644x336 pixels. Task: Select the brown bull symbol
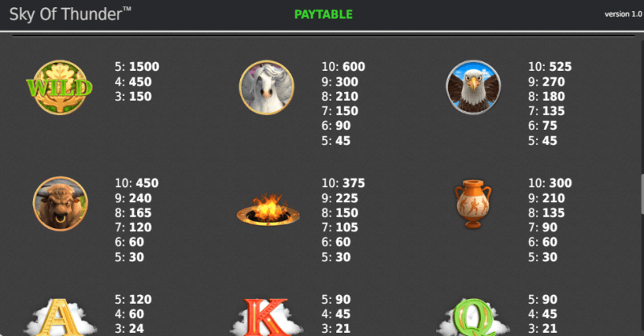point(60,204)
